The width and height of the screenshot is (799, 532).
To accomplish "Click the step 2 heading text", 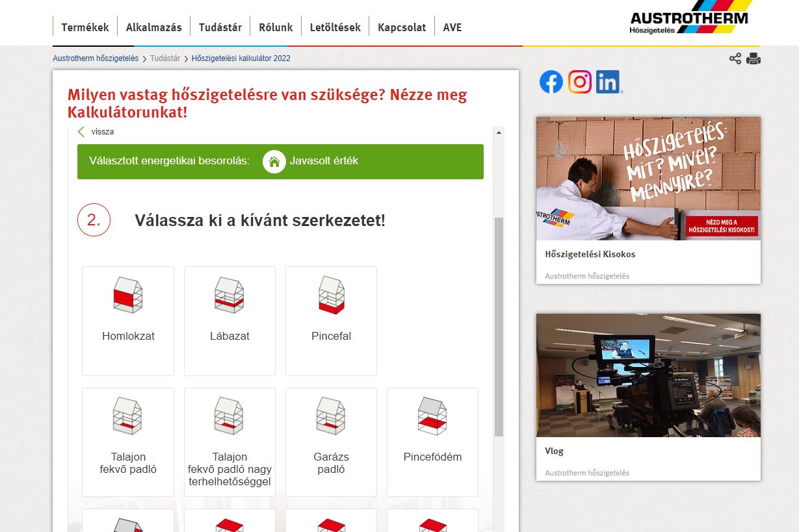I will click(x=260, y=220).
